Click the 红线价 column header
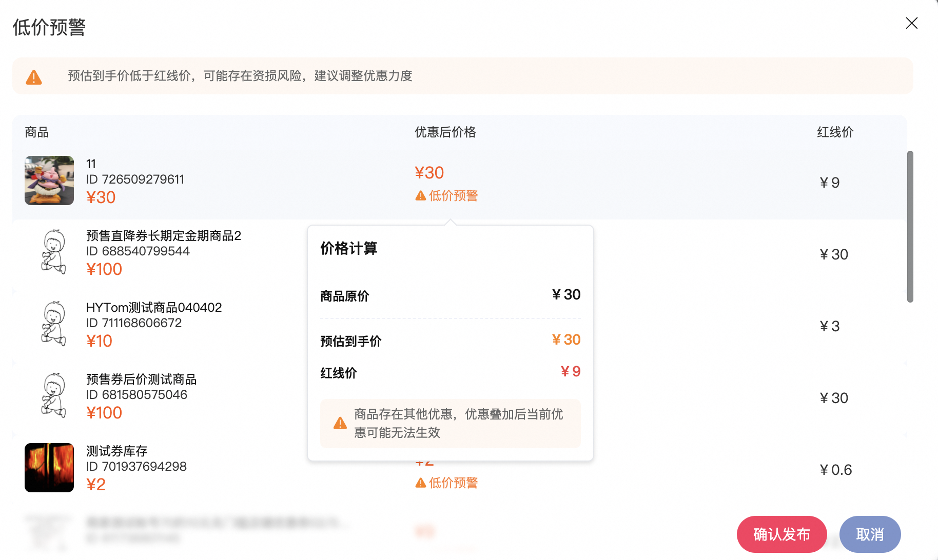The height and width of the screenshot is (560, 938). click(835, 132)
